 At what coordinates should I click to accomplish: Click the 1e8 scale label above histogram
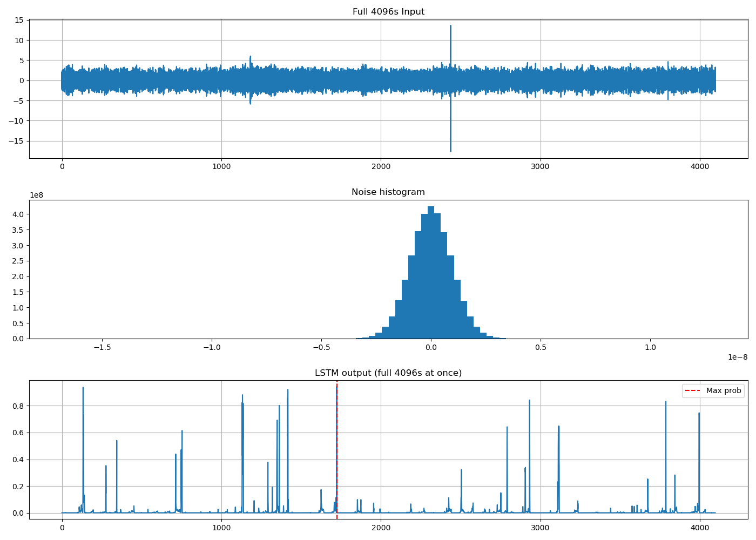(x=37, y=195)
